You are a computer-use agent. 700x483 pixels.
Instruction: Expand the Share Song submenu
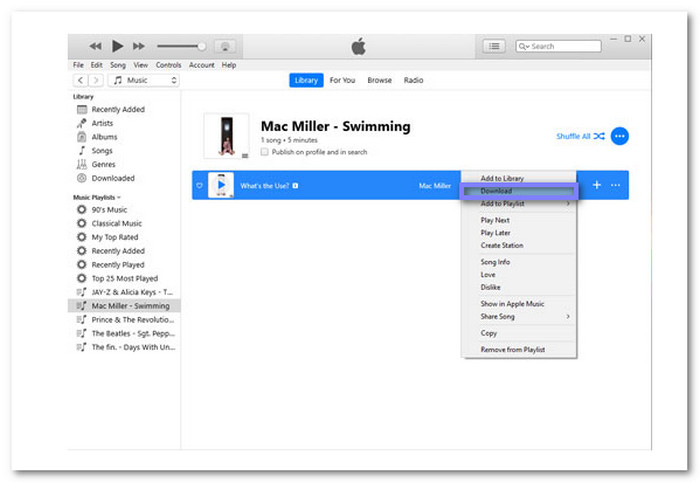519,316
